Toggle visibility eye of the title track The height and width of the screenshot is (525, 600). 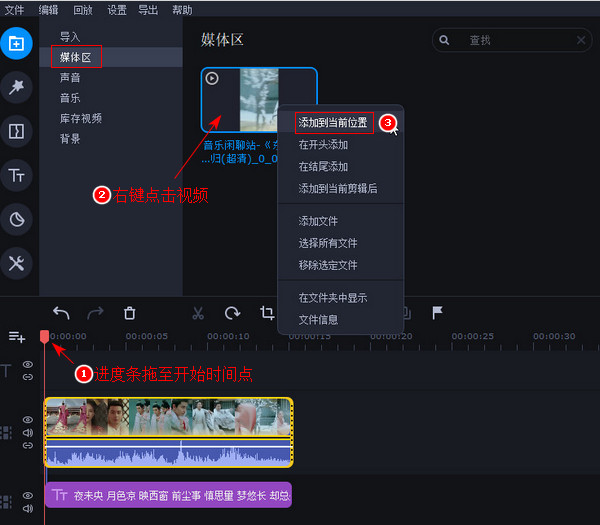28,495
